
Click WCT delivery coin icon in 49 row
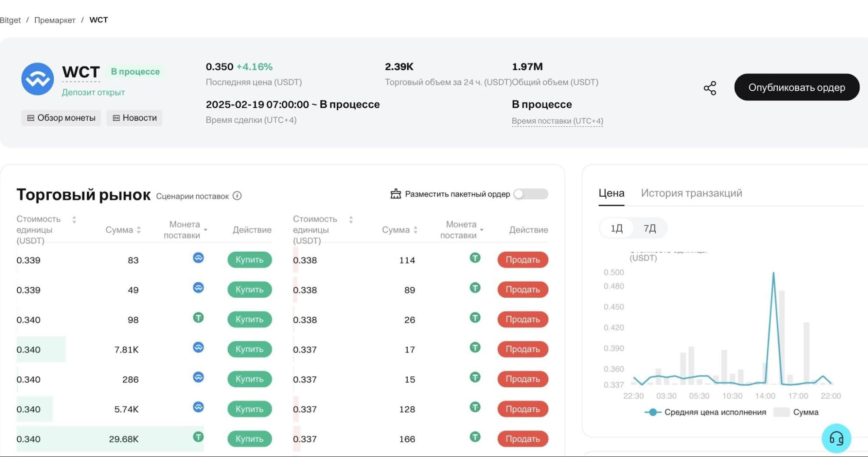click(198, 288)
